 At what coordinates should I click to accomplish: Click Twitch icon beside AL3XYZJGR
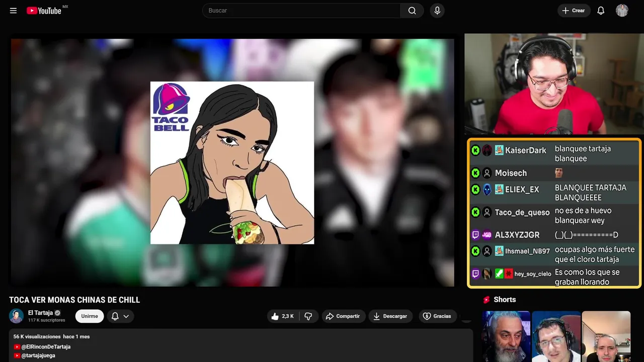[x=475, y=235]
